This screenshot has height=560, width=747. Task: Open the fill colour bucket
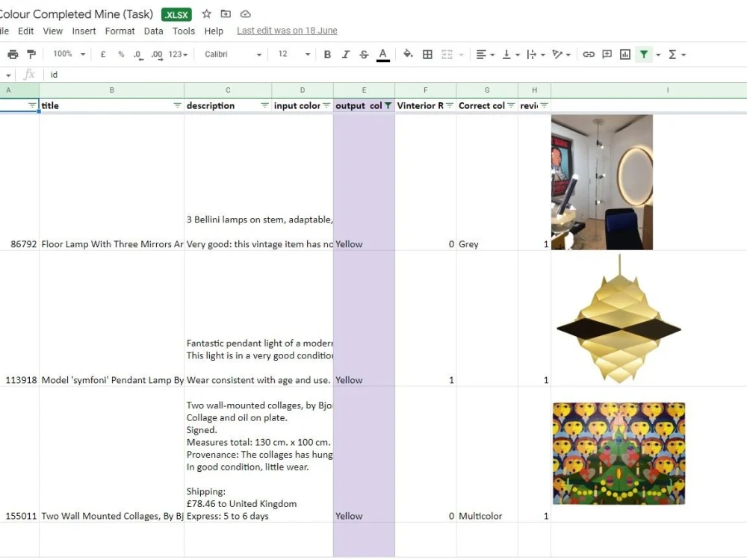[x=408, y=54]
